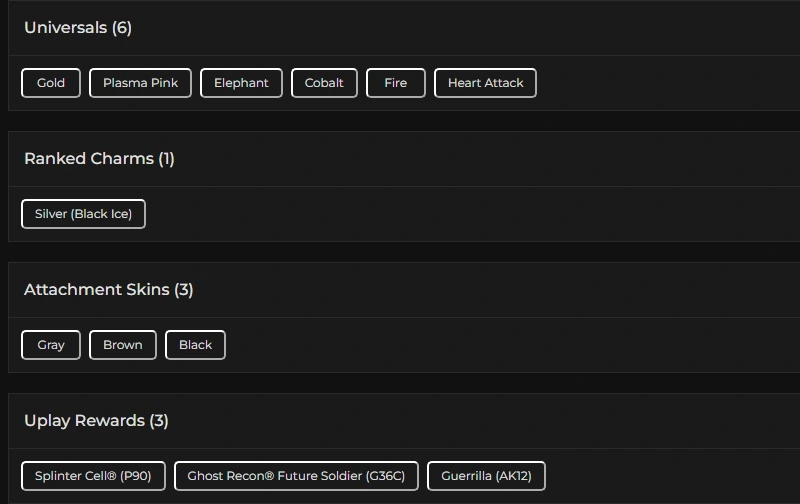
Task: Select the Black attachment skin tag
Action: 195,345
